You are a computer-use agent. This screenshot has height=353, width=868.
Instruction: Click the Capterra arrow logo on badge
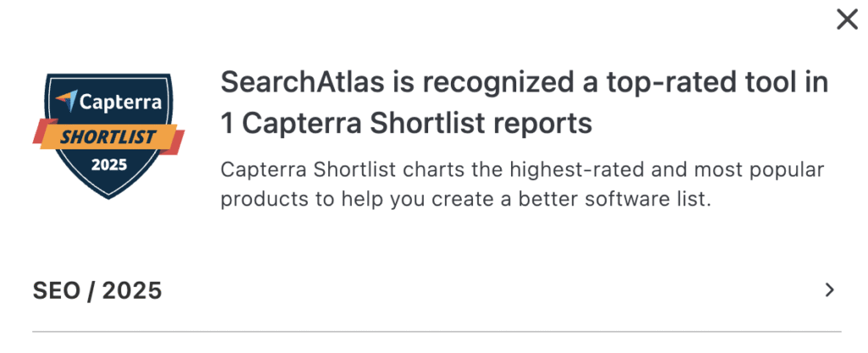click(x=66, y=100)
